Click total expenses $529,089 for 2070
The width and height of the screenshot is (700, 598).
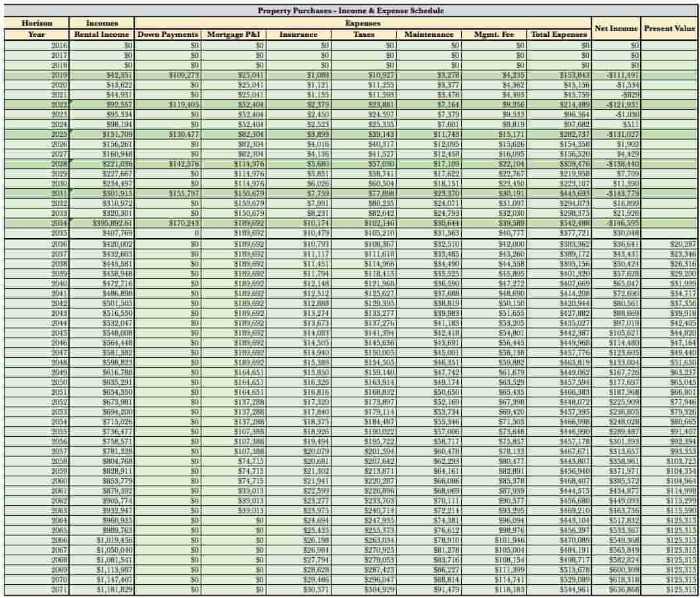pos(559,580)
